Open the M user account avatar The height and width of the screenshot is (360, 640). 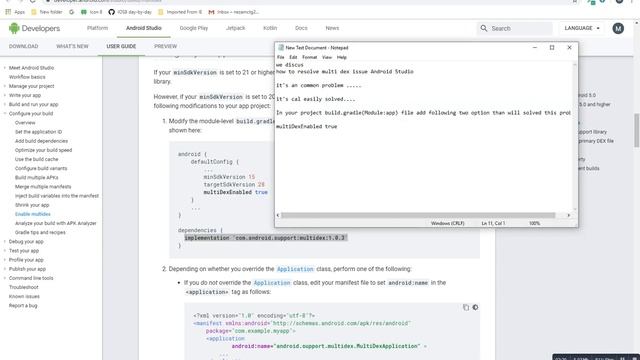click(618, 28)
